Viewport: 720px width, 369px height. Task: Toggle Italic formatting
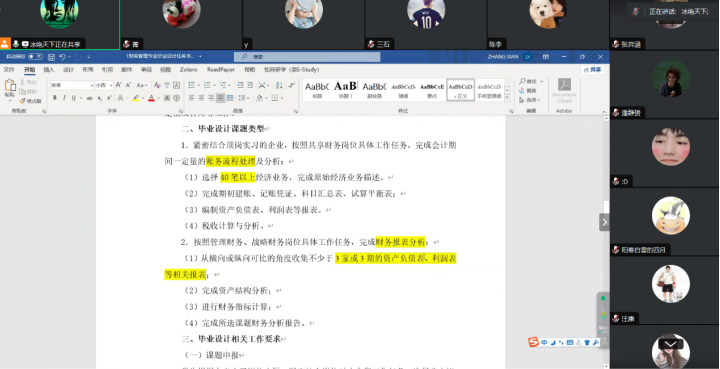[64, 98]
